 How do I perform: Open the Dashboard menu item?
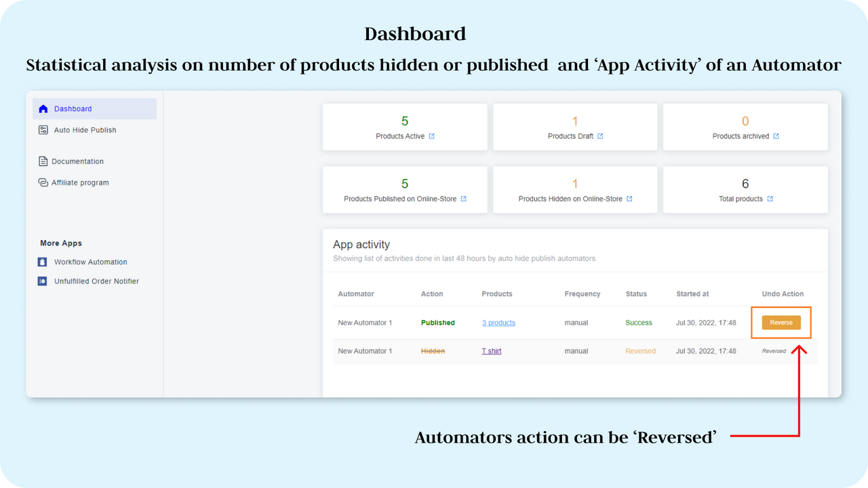pyautogui.click(x=94, y=109)
